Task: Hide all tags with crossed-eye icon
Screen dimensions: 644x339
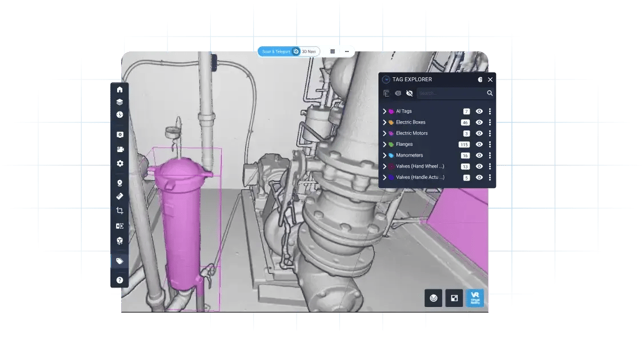Action: click(410, 93)
